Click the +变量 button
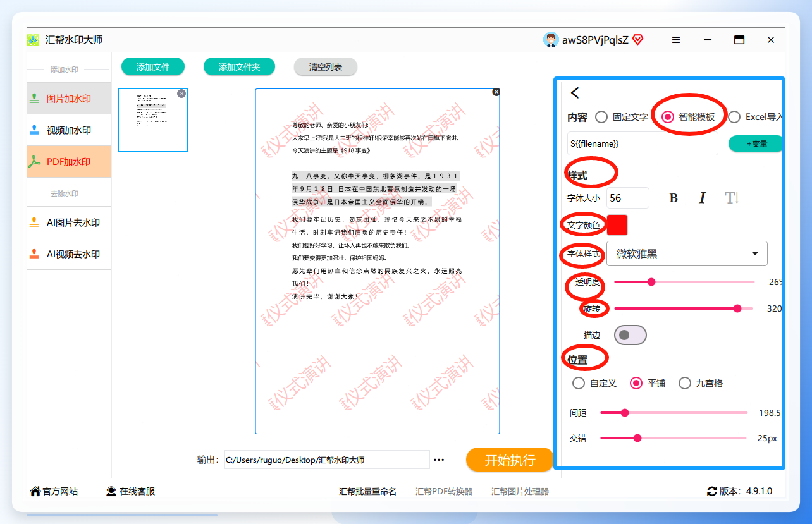812x524 pixels. pyautogui.click(x=756, y=143)
